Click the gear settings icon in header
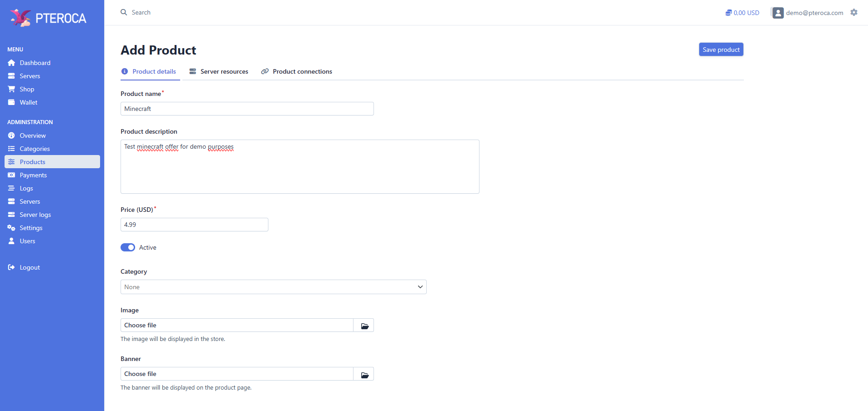This screenshot has height=411, width=868. click(x=854, y=13)
